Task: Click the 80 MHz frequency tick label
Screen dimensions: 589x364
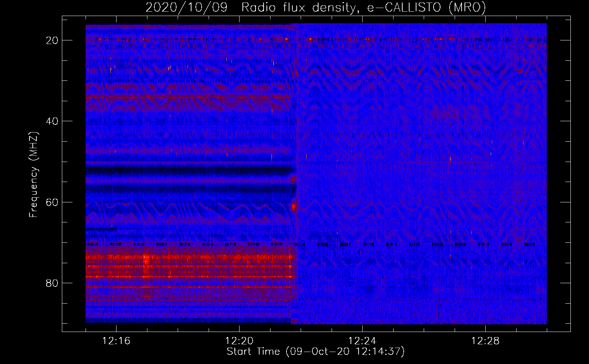Action: coord(52,283)
